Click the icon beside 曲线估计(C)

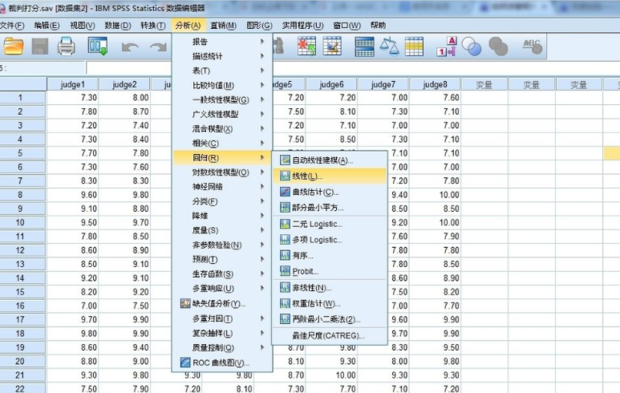pyautogui.click(x=285, y=192)
